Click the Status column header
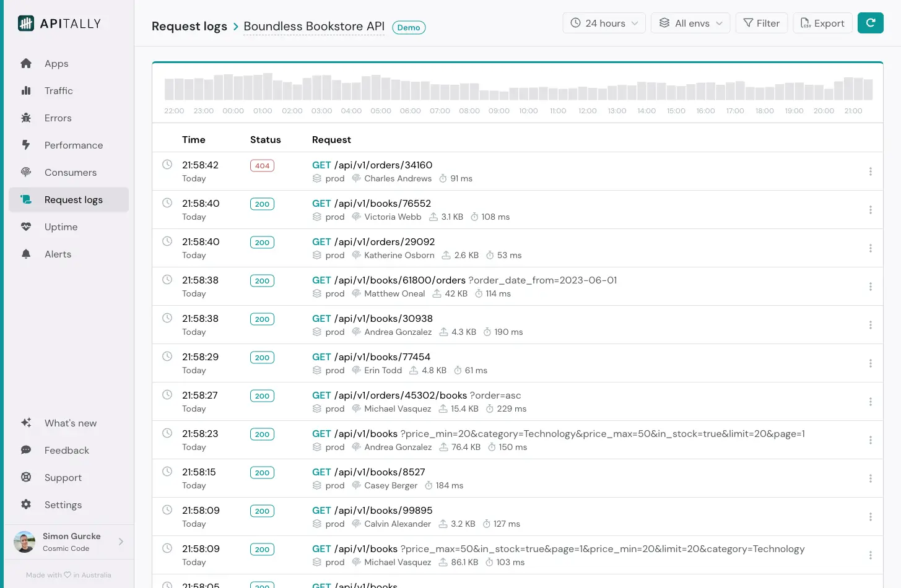 (265, 140)
